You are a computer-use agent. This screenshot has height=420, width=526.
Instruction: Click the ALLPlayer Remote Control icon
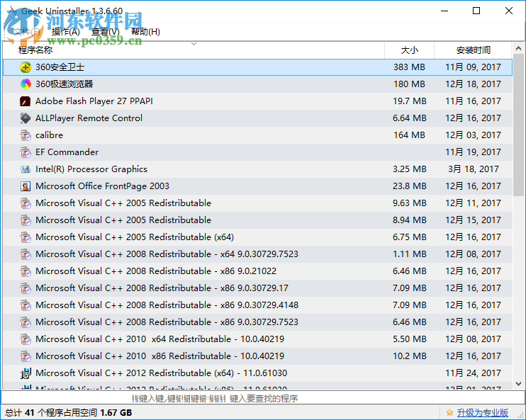click(x=26, y=118)
